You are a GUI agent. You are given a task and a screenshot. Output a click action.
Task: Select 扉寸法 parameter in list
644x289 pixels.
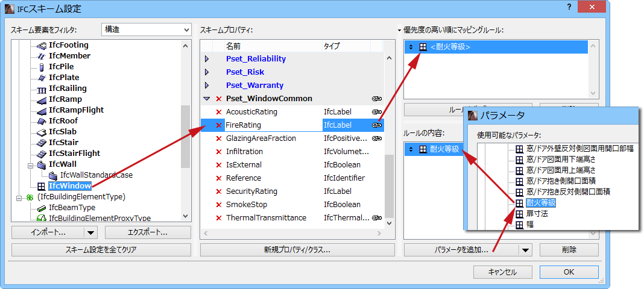pos(537,214)
